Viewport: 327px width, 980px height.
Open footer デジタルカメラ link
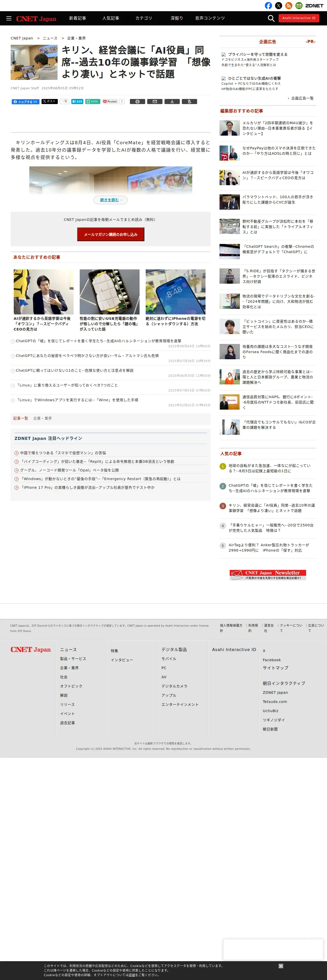pos(174,686)
